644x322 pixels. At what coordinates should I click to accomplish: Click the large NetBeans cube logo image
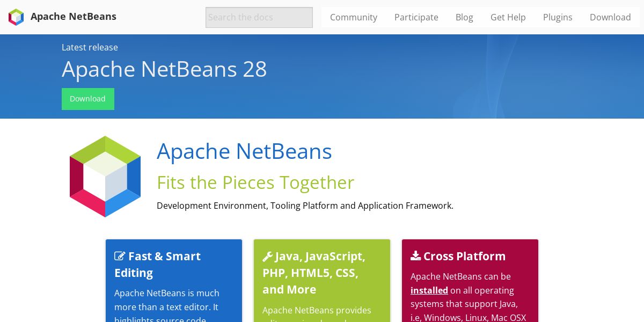click(105, 177)
